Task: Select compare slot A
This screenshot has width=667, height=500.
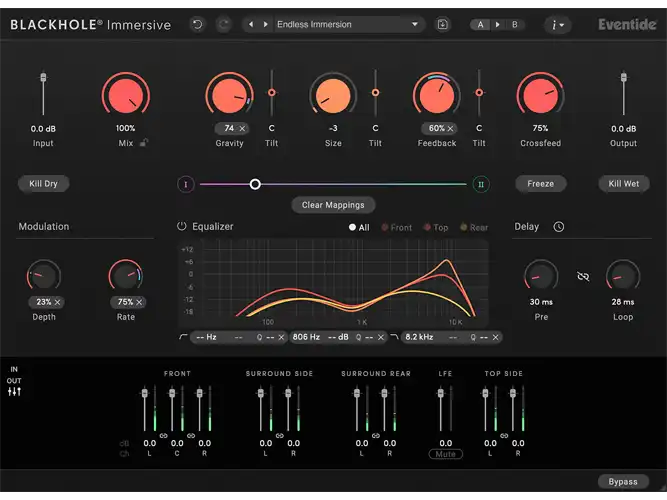Action: pos(480,25)
